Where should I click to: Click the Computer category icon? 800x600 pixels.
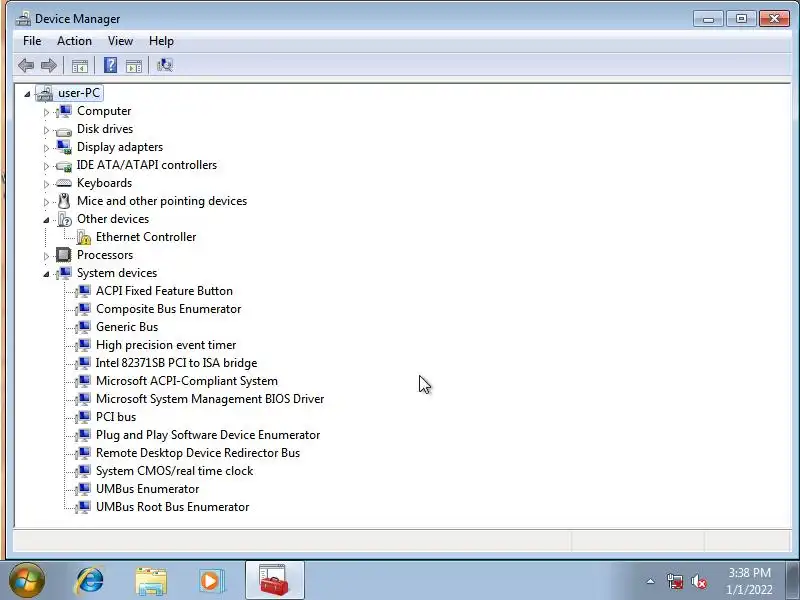click(64, 111)
